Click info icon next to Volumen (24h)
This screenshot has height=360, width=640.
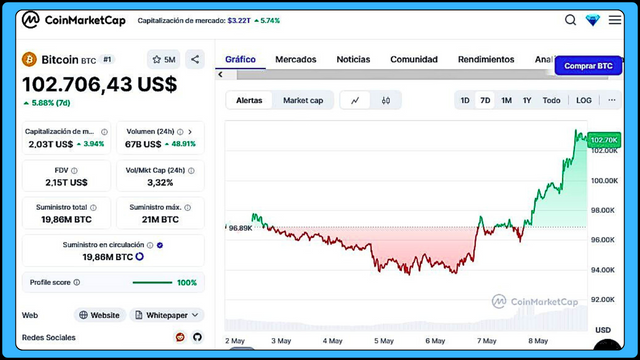(x=180, y=132)
